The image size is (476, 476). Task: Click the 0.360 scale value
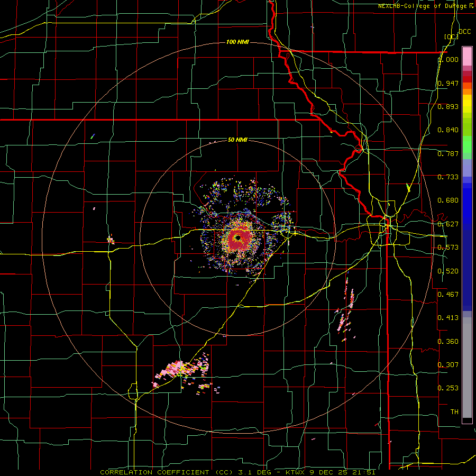(448, 342)
